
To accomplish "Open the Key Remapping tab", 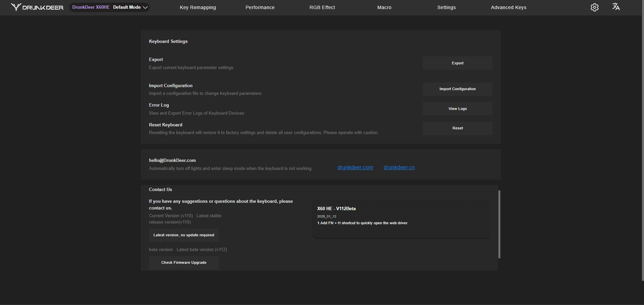I will tap(198, 7).
